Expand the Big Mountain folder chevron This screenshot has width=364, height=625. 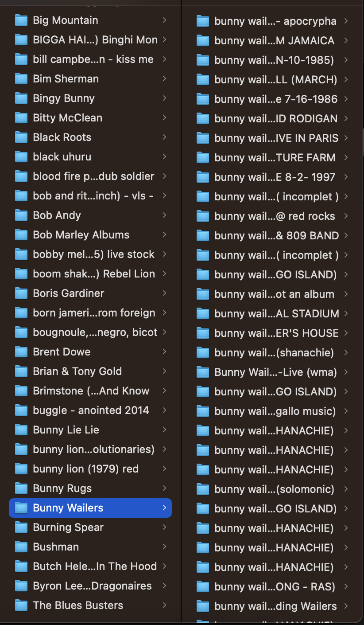pos(164,20)
